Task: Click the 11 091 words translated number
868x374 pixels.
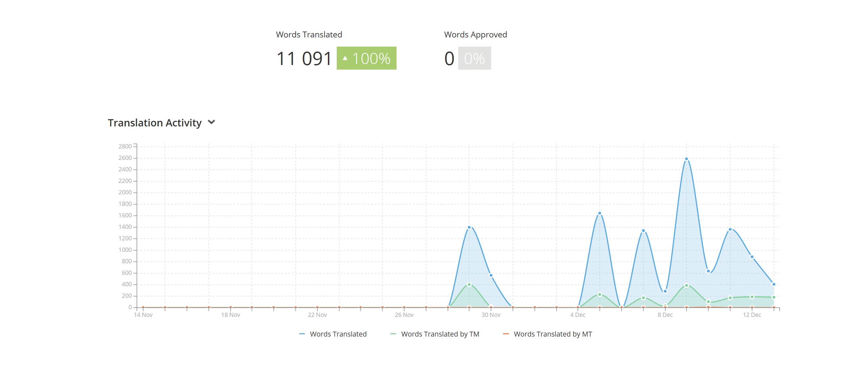Action: pos(304,58)
